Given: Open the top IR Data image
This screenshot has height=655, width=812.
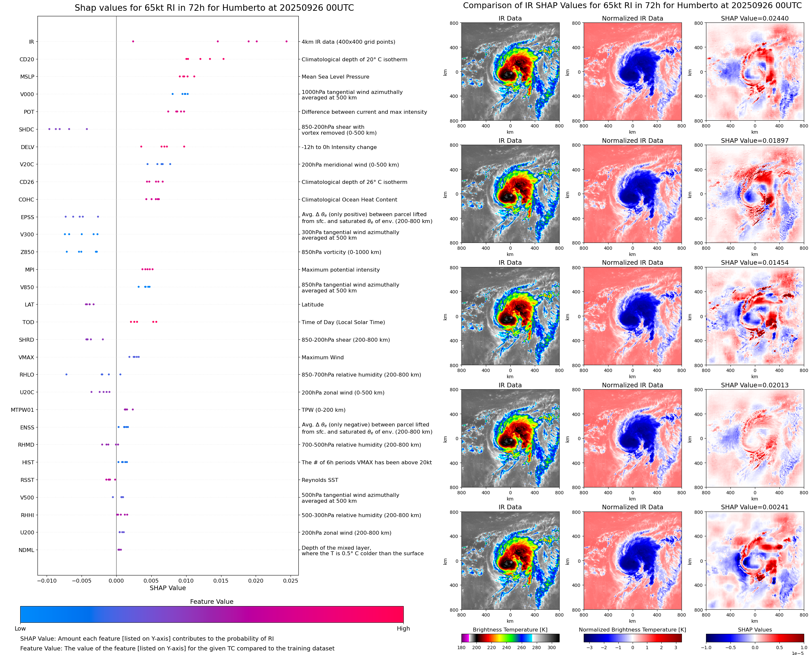Looking at the screenshot, I should pyautogui.click(x=510, y=72).
